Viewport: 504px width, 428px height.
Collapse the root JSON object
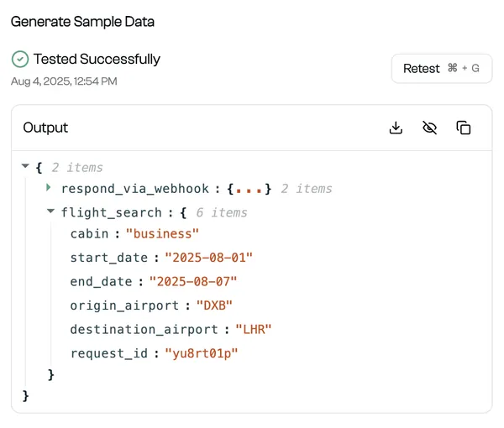coord(25,166)
